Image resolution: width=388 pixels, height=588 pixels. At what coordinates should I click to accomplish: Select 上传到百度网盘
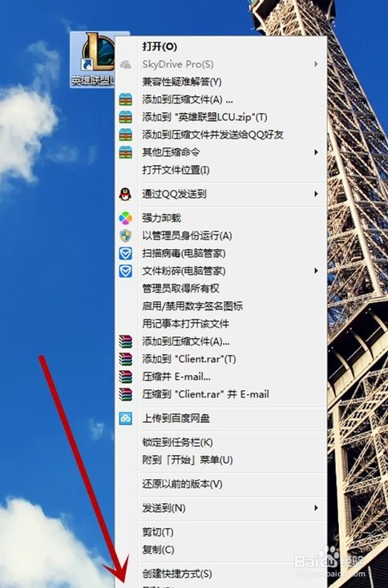coord(220,418)
